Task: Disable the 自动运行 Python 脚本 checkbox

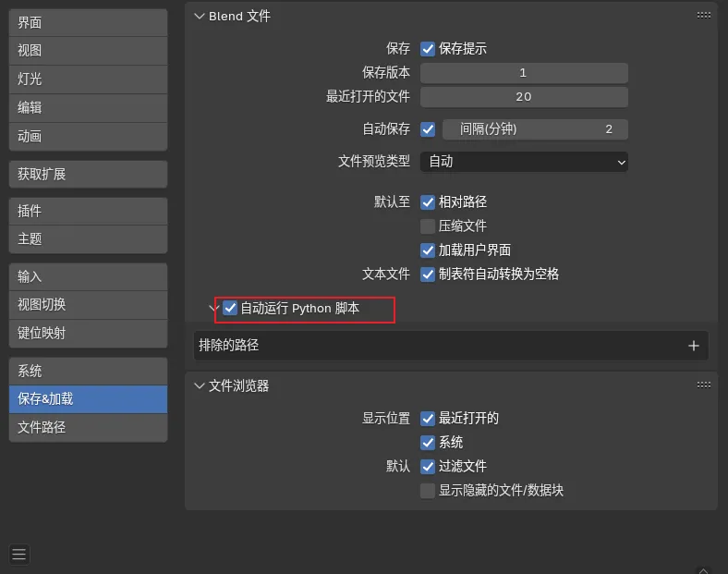Action: (230, 308)
